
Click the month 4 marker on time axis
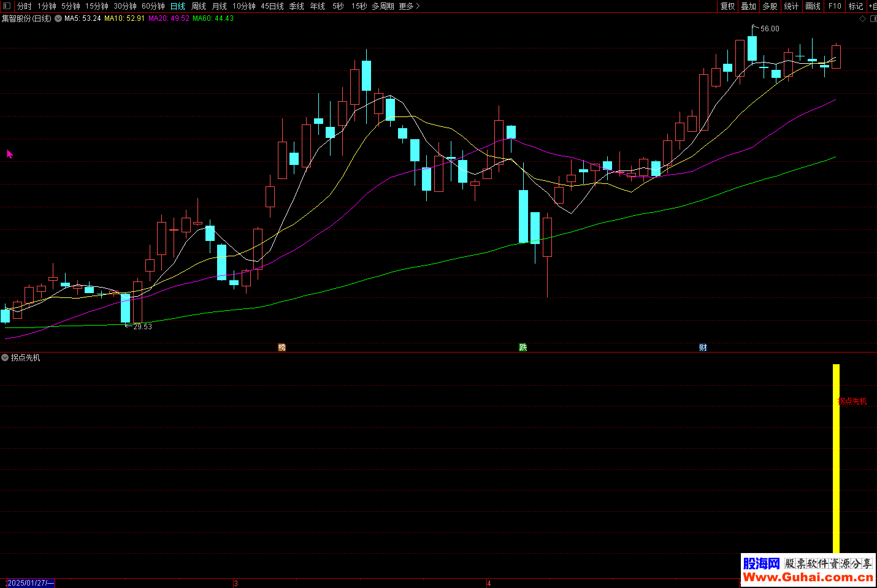click(x=489, y=583)
